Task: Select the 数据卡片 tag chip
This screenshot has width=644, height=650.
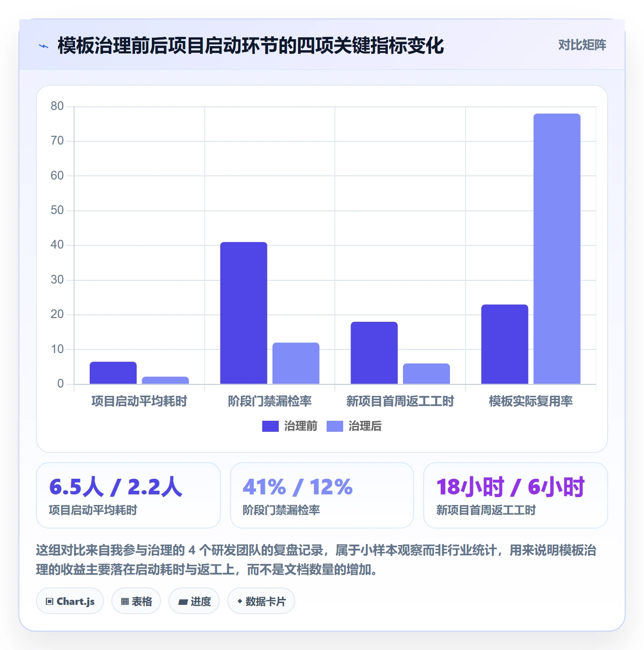Action: click(261, 601)
